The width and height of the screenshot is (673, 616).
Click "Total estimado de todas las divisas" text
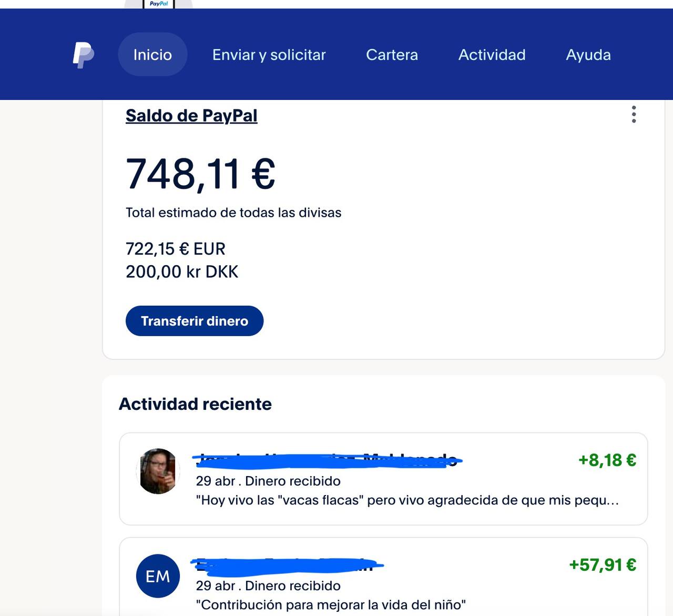pyautogui.click(x=233, y=213)
